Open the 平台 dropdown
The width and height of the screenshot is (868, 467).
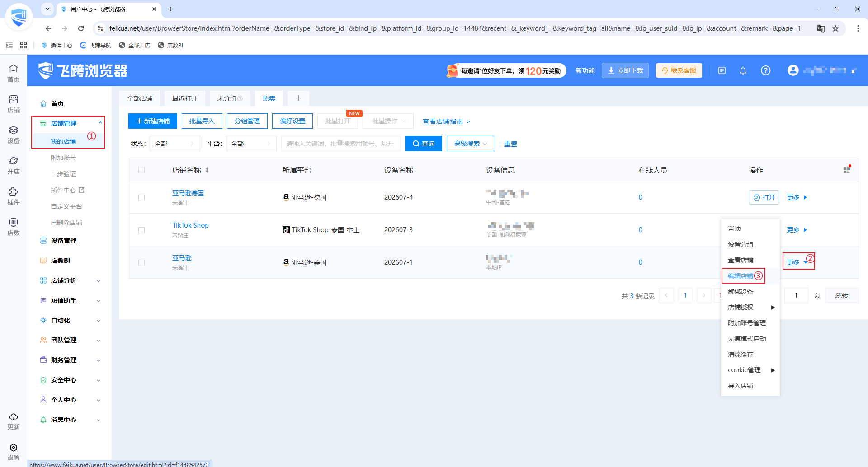pos(251,144)
